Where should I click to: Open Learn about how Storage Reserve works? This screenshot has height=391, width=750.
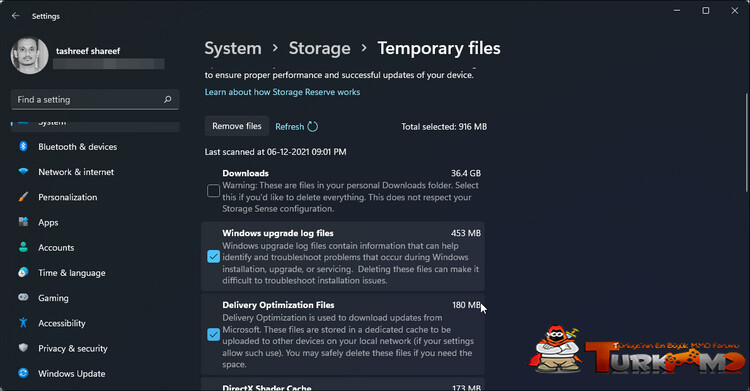(x=282, y=92)
